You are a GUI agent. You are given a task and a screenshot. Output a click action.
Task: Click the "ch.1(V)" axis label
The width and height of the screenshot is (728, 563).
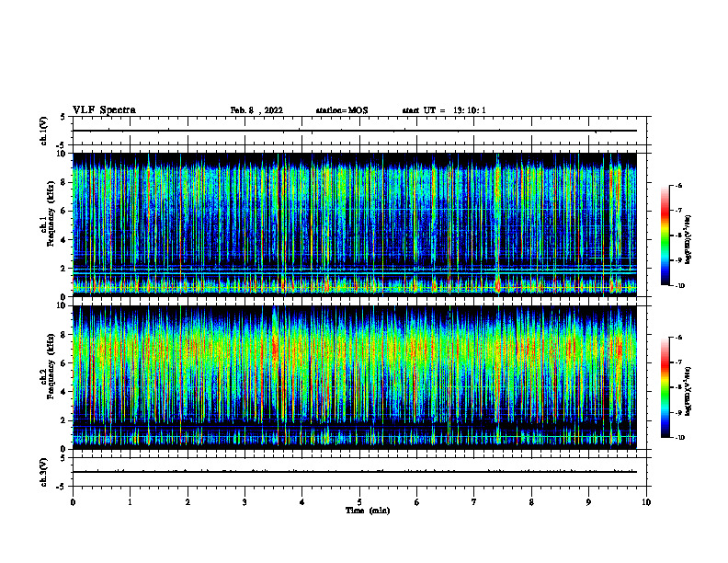[x=44, y=131]
